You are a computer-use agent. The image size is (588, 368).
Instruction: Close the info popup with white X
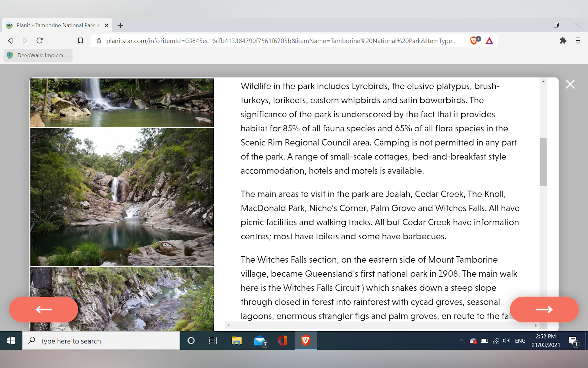570,84
